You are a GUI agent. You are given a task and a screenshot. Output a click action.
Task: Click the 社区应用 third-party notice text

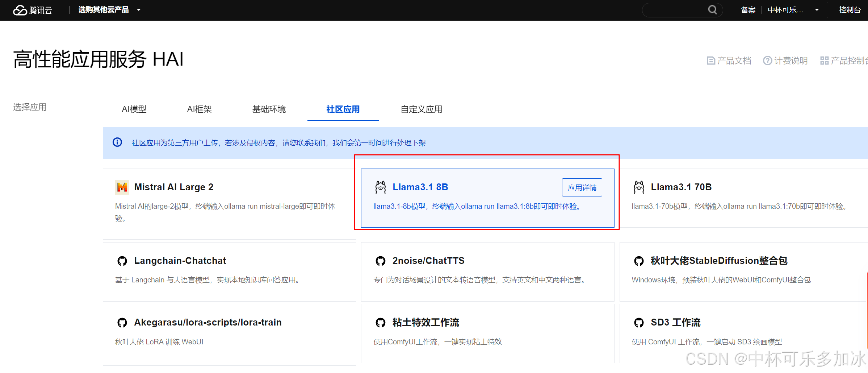pos(279,143)
